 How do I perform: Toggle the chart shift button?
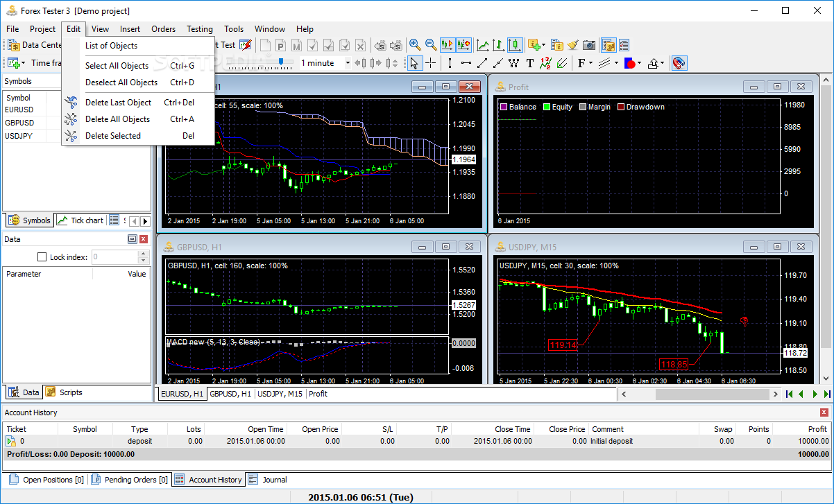pyautogui.click(x=463, y=45)
